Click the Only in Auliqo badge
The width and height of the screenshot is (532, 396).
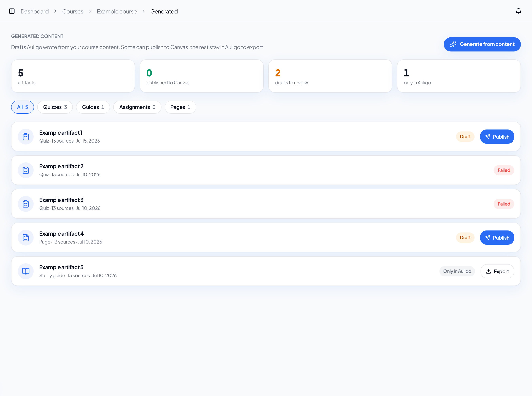457,271
